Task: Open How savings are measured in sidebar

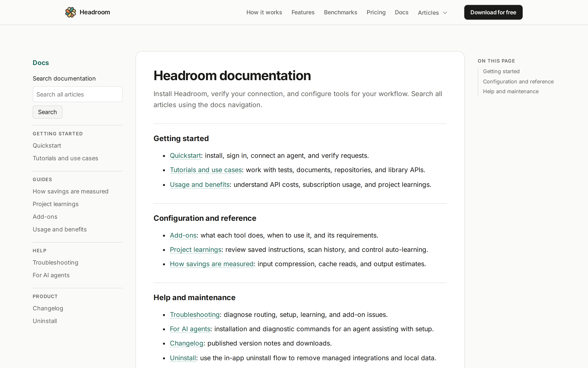Action: pos(70,191)
